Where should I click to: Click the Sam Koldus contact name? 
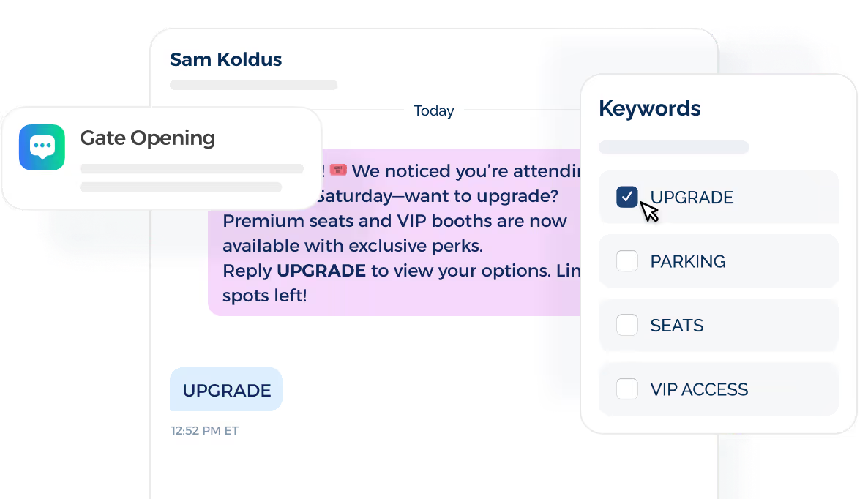pos(225,59)
